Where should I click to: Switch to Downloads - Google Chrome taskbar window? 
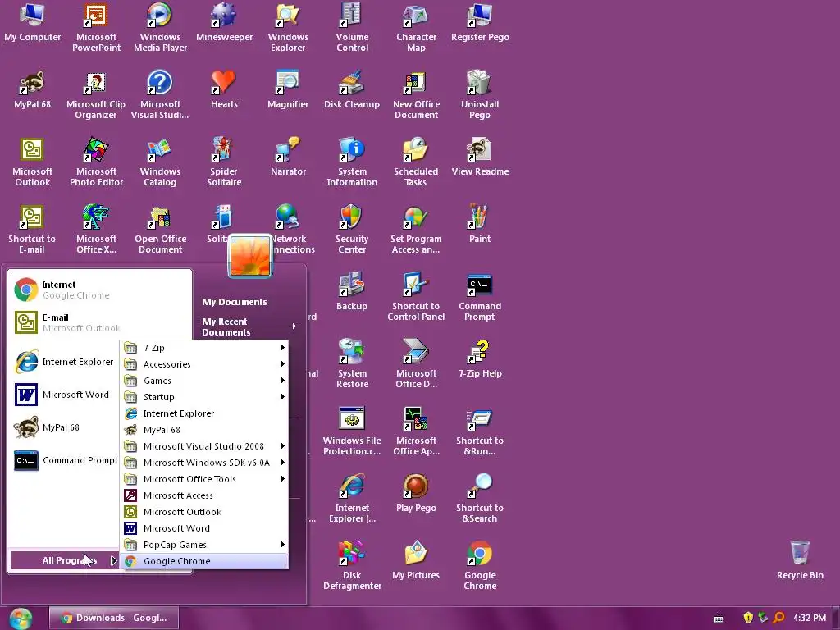pos(114,618)
